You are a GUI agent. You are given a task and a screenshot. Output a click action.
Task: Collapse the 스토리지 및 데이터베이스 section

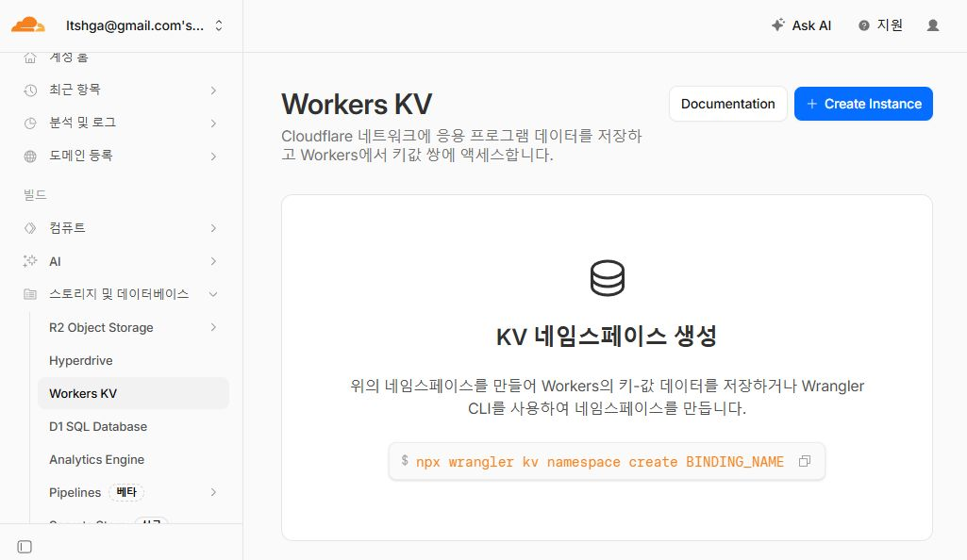tap(213, 294)
